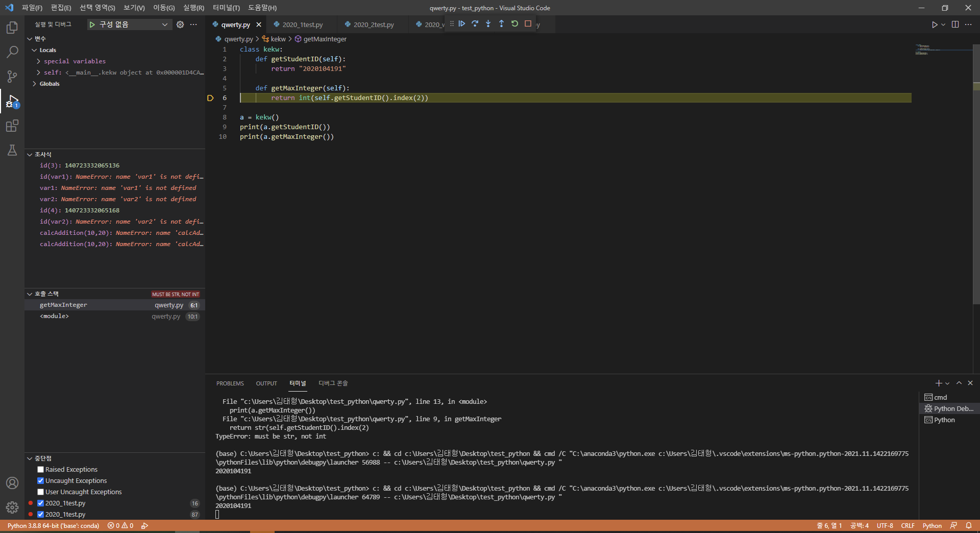Toggle Raised Exceptions checkbox
Screen dimensions: 980x533
(x=40, y=470)
